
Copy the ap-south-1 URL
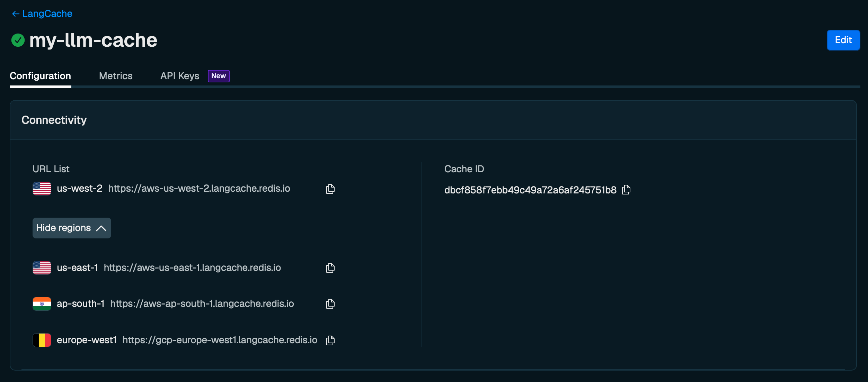tap(330, 304)
